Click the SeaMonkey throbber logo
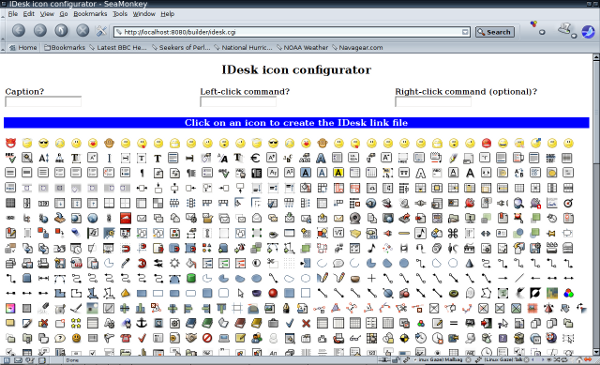The width and height of the screenshot is (600, 365). [588, 32]
